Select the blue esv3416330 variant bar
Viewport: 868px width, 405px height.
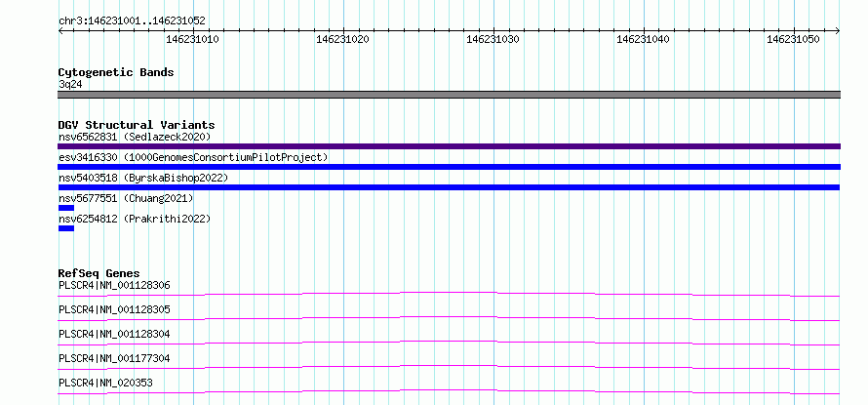click(x=449, y=167)
